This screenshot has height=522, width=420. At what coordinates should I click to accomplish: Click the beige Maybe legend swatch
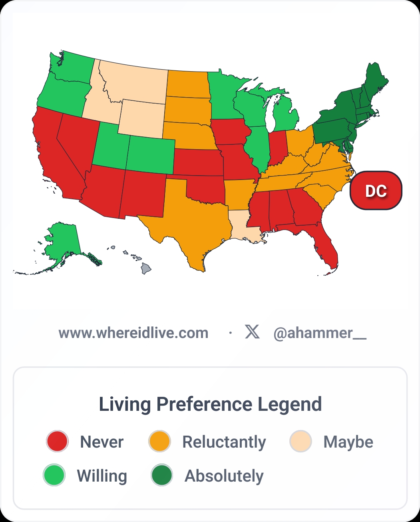[301, 442]
